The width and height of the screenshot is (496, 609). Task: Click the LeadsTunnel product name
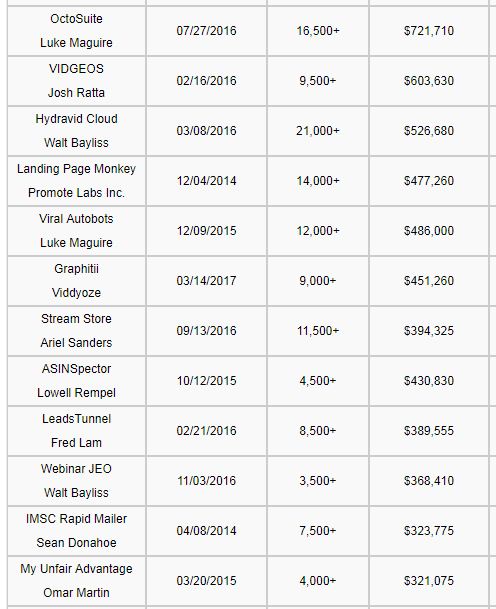[76, 419]
